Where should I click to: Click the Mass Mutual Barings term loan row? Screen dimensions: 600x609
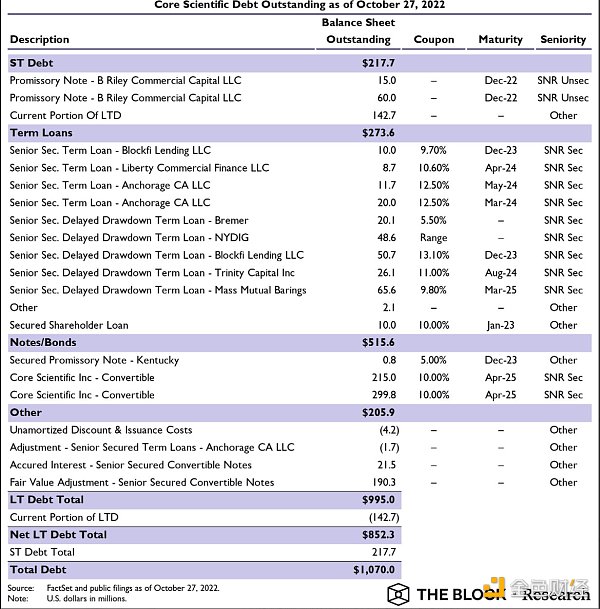(144, 290)
